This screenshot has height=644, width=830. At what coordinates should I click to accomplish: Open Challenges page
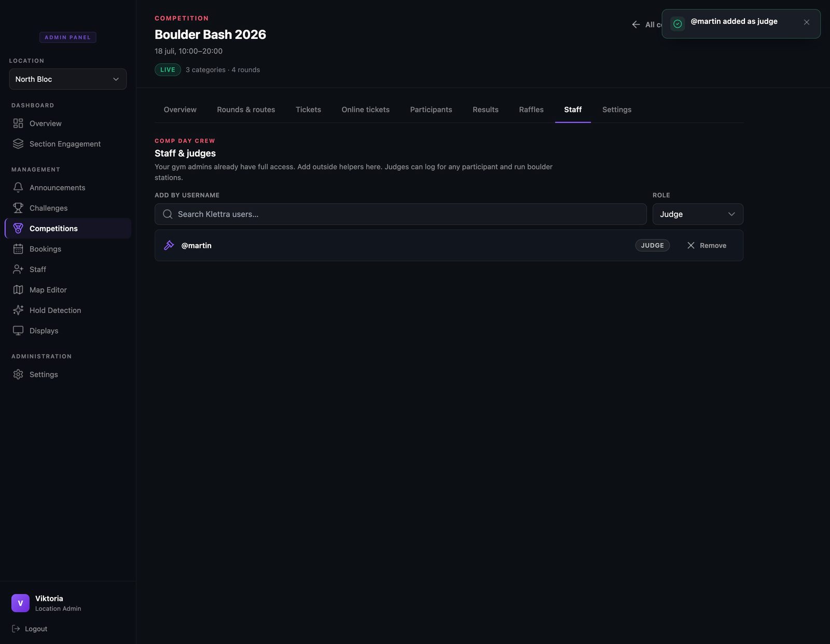(68, 208)
